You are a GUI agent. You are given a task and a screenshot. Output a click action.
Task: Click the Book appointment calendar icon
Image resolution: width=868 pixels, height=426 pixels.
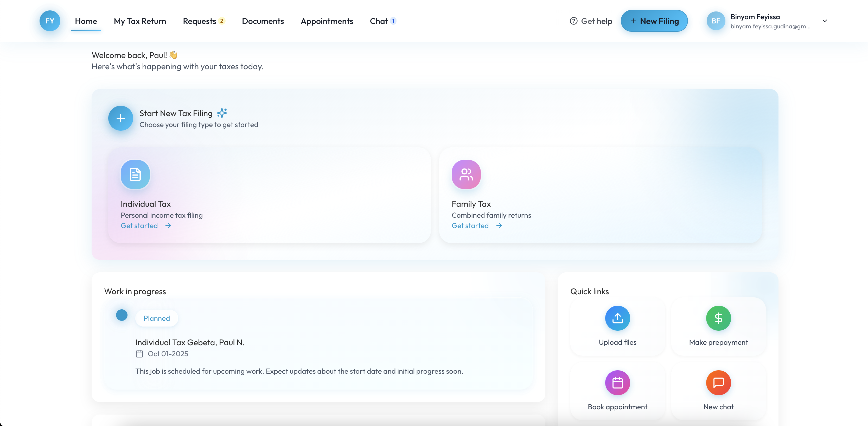[x=617, y=383]
